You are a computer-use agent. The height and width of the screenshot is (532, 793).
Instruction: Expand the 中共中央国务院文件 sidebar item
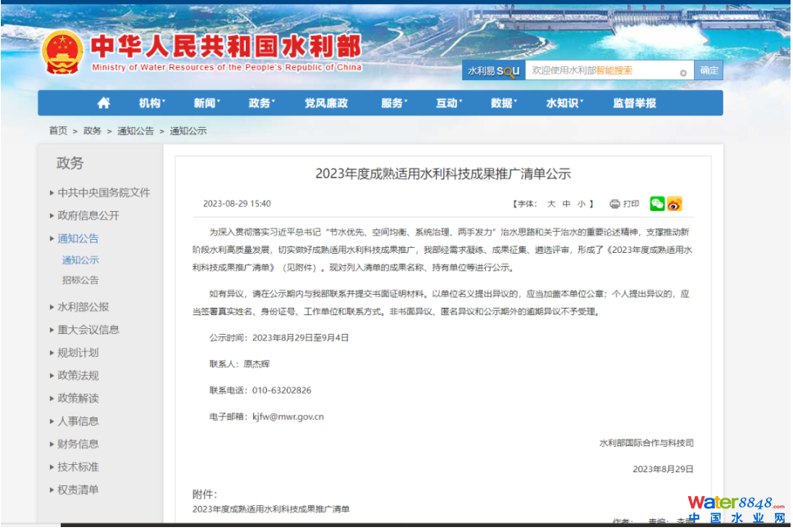click(x=103, y=192)
